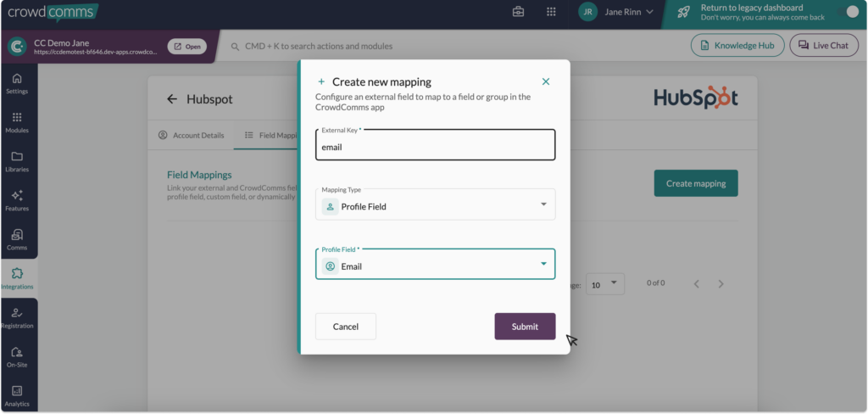Switch to the Account Details tab

192,135
